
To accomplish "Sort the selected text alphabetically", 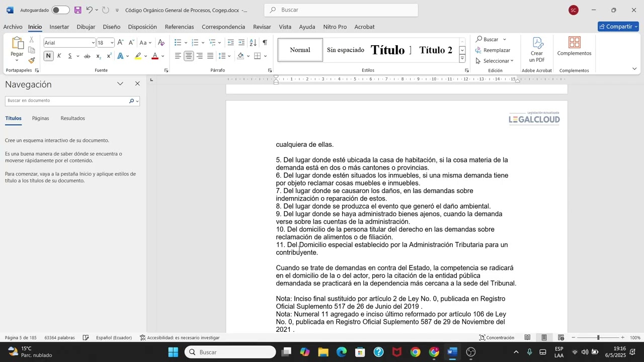I will 253,43.
